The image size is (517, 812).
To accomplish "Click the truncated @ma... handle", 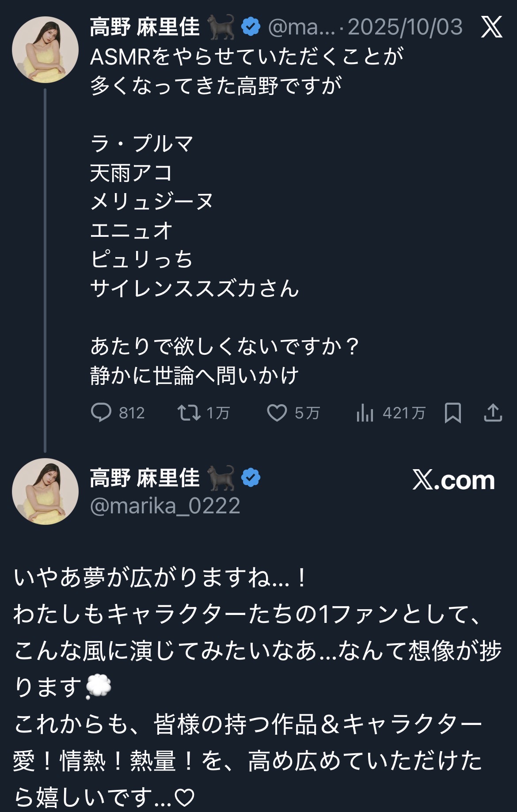I will pyautogui.click(x=301, y=27).
